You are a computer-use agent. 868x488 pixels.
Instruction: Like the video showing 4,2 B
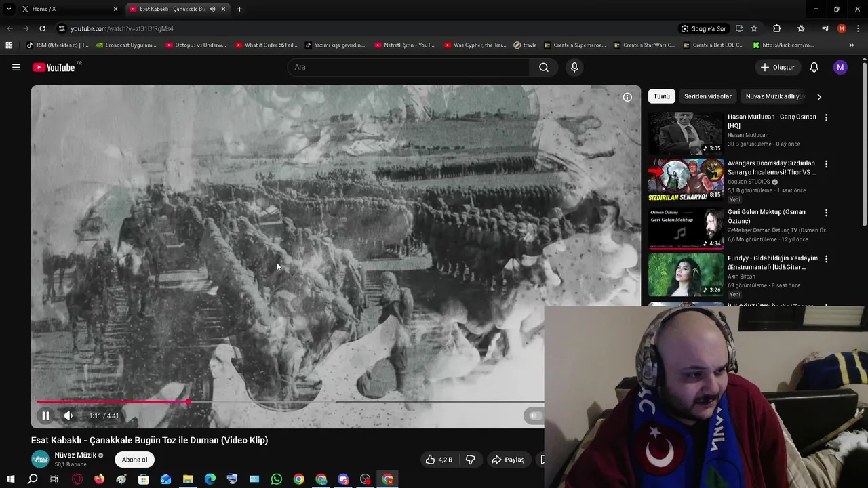point(439,460)
